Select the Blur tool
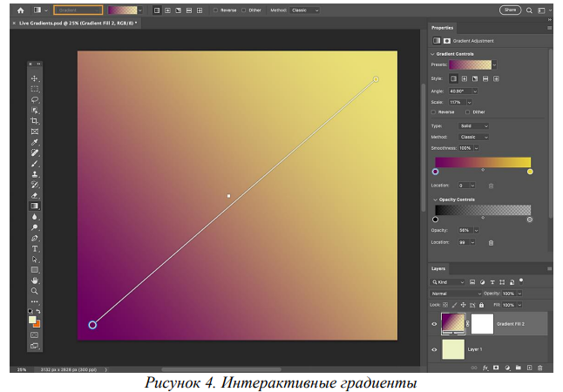The width and height of the screenshot is (563, 392). [35, 216]
